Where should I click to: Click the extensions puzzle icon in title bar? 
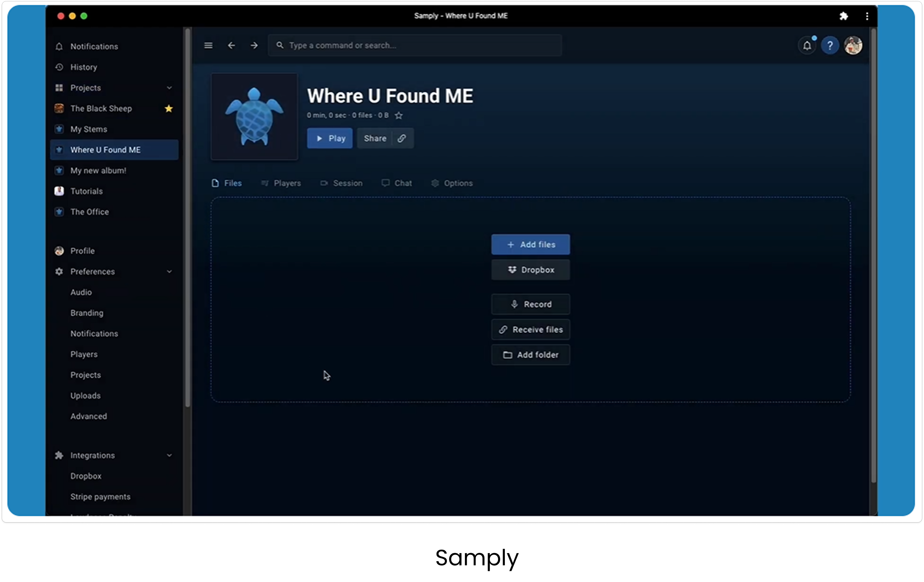pos(843,16)
